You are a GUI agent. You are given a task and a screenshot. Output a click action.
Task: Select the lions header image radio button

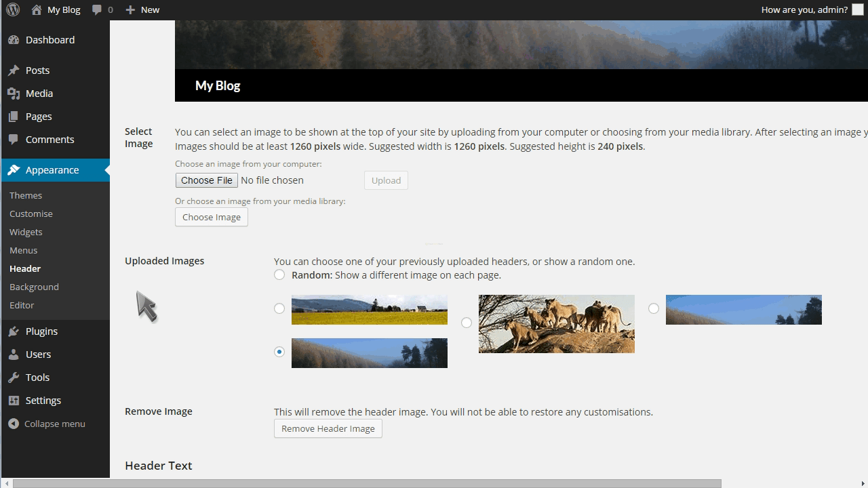(x=467, y=323)
